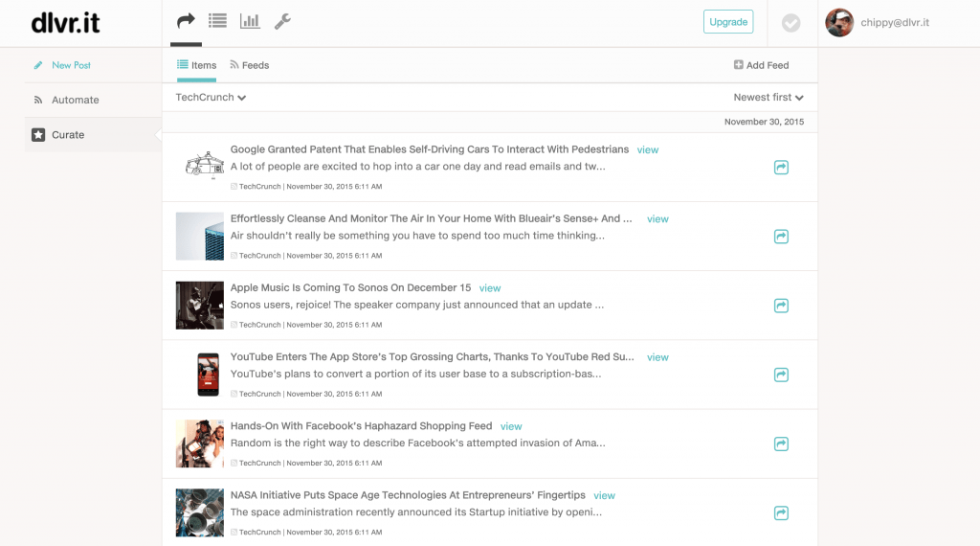Click the RSS icon beside Automate

(38, 100)
